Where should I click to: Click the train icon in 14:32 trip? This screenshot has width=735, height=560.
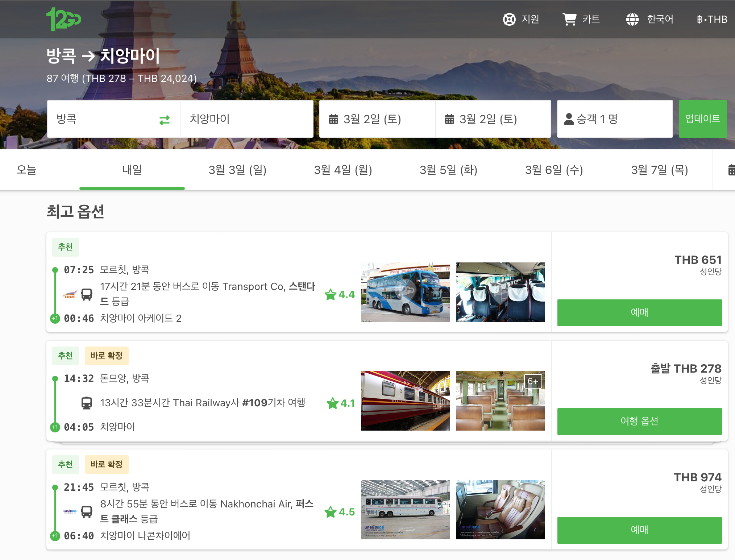[x=87, y=403]
